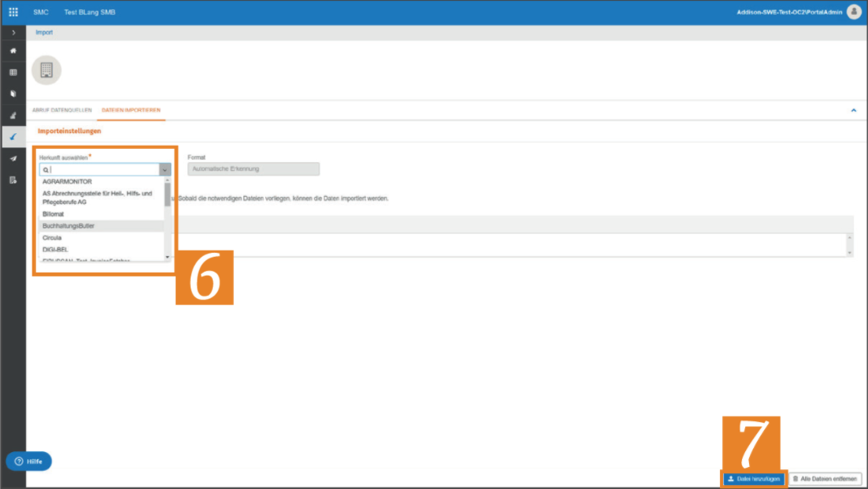Switch to Abruf Datenquellen tab
This screenshot has width=868, height=489.
62,110
